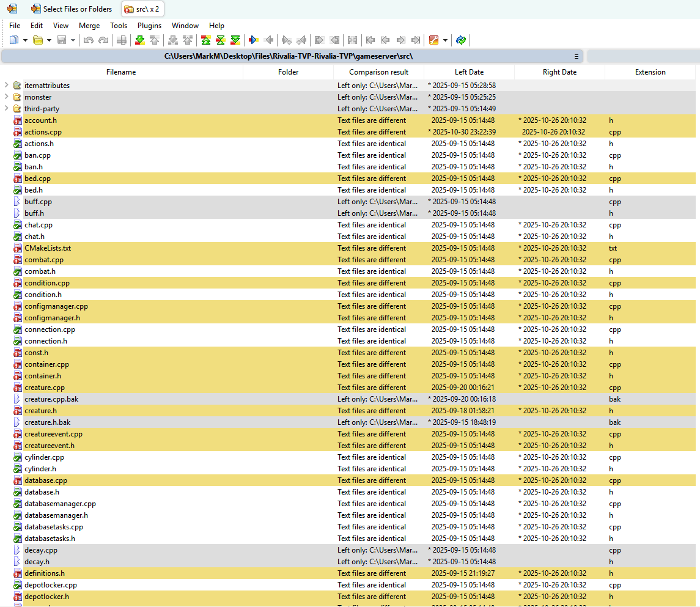
Task: Click the Save disk toolbar icon
Action: pos(62,40)
